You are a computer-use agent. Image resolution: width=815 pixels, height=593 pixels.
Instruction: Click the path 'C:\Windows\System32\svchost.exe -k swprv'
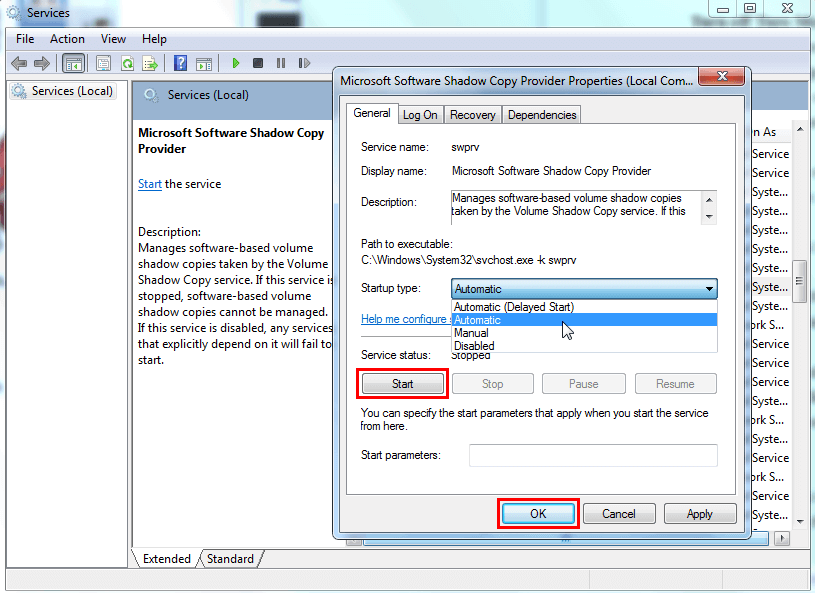(468, 260)
